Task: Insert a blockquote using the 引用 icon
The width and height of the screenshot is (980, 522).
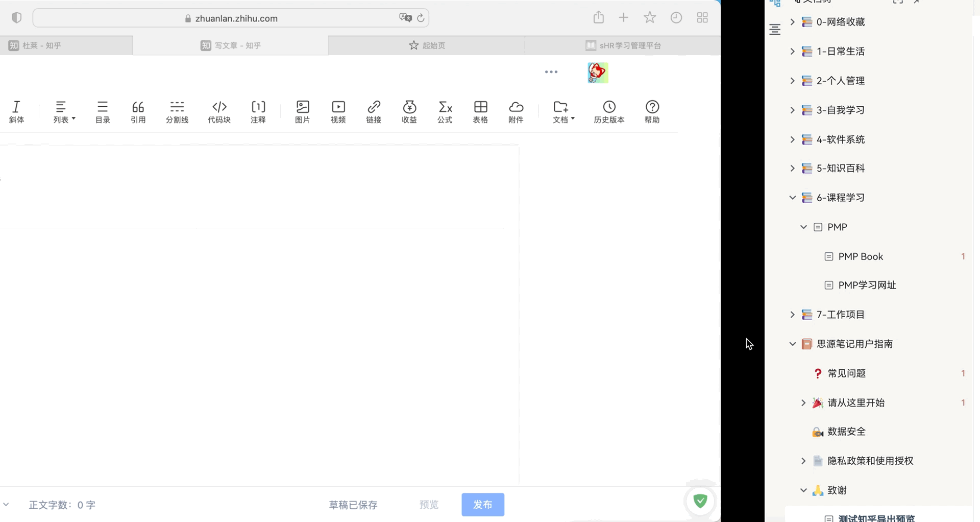Action: [x=138, y=111]
